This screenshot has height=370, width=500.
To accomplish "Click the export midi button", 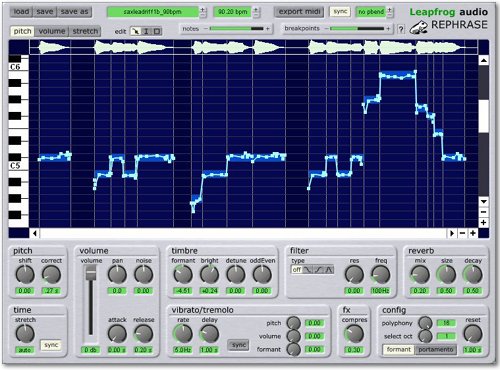I will click(x=299, y=12).
